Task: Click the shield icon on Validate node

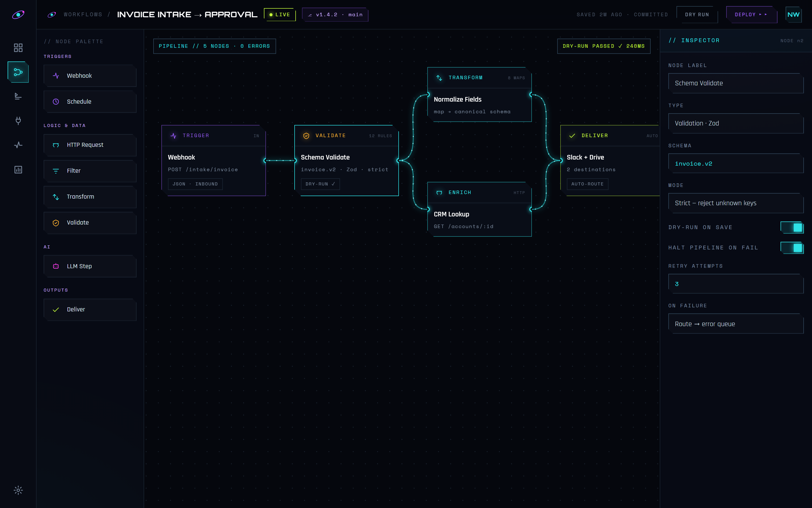Action: (x=306, y=136)
